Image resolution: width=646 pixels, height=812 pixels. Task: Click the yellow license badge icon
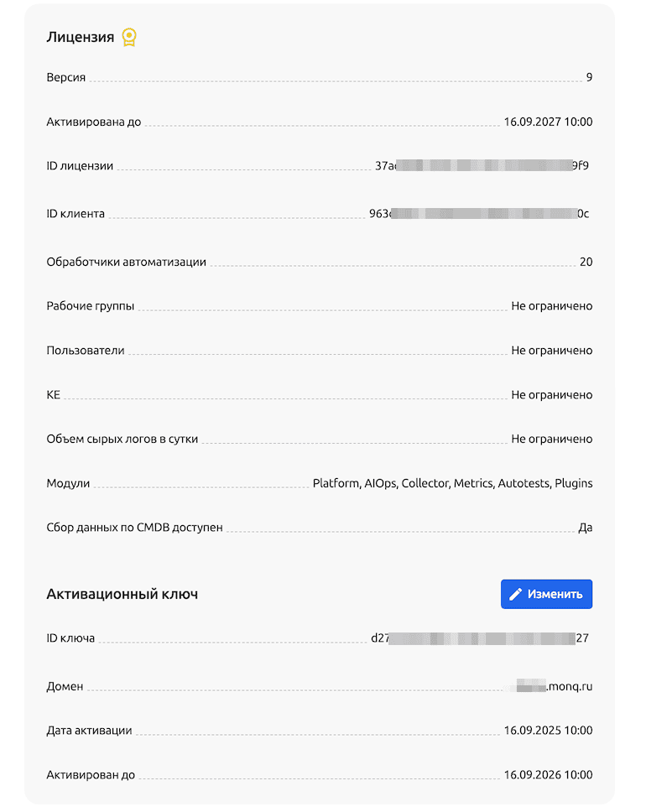click(128, 37)
